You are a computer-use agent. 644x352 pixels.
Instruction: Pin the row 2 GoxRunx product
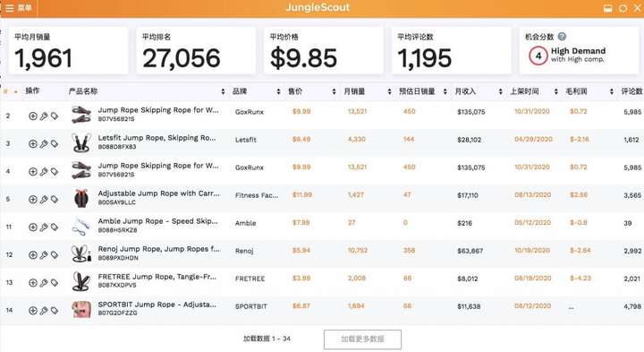44,116
